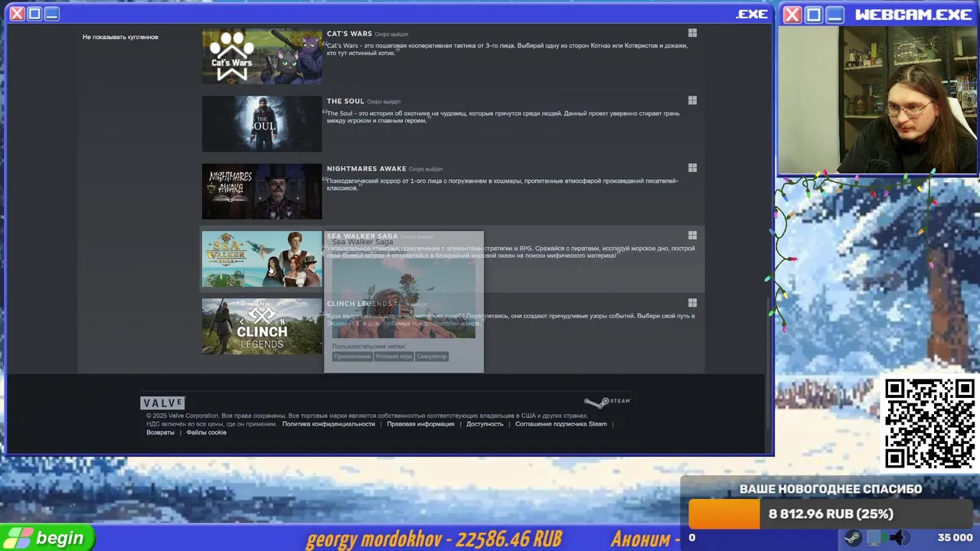The width and height of the screenshot is (980, 551).
Task: Click the Windows icon on Sea Walker Saga row
Action: (692, 235)
